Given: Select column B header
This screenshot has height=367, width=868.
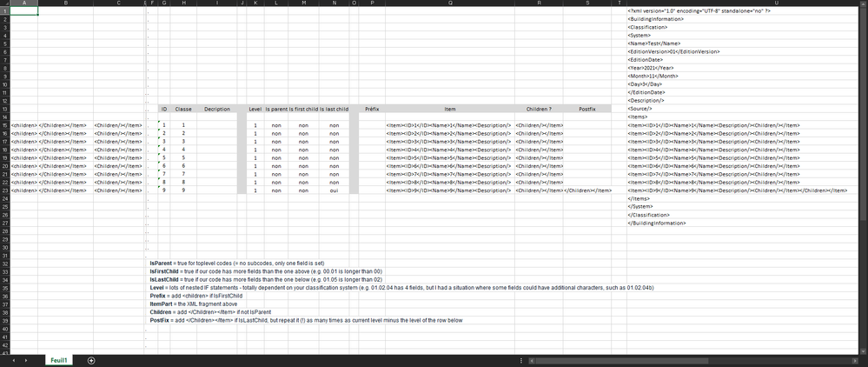Looking at the screenshot, I should point(66,3).
